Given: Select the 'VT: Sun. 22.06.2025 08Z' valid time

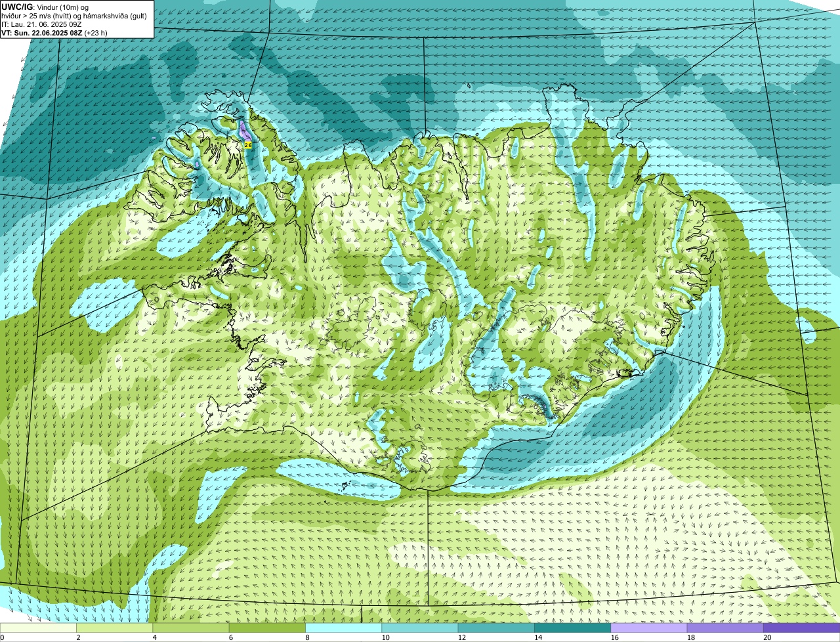Looking at the screenshot, I should 42,33.
